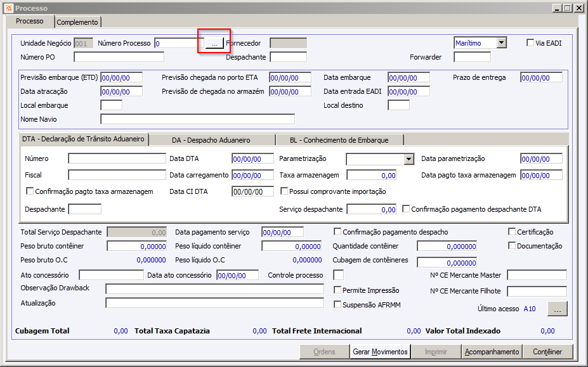Viewport: 588px width, 367px height.
Task: Click the disabled Ordens button
Action: (x=324, y=352)
